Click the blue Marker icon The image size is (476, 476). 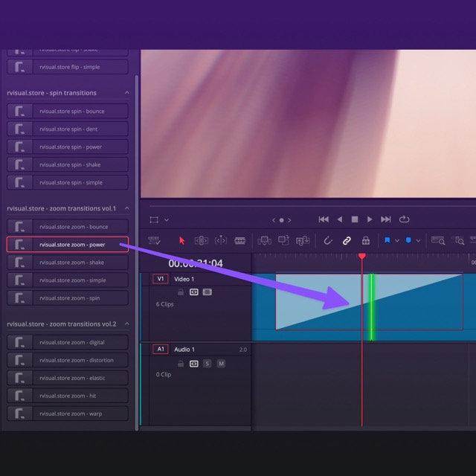tap(408, 240)
